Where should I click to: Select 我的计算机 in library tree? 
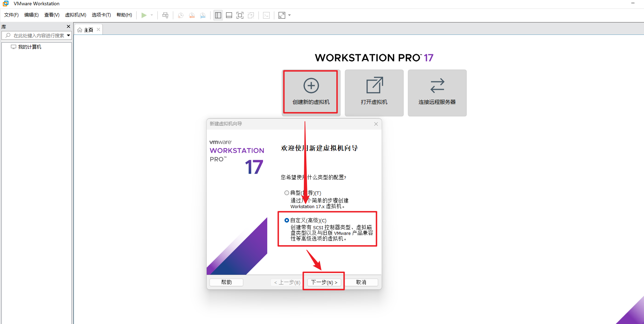(x=30, y=47)
